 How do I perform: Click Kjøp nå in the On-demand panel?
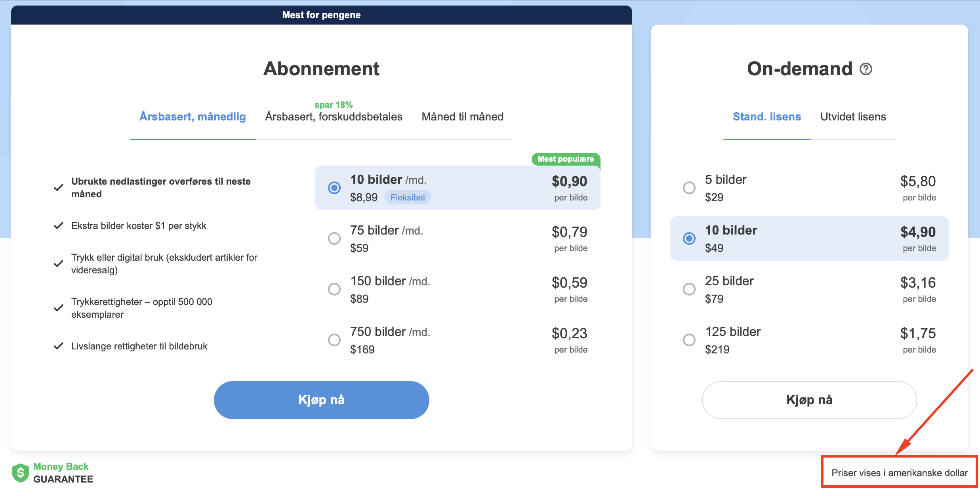click(809, 400)
